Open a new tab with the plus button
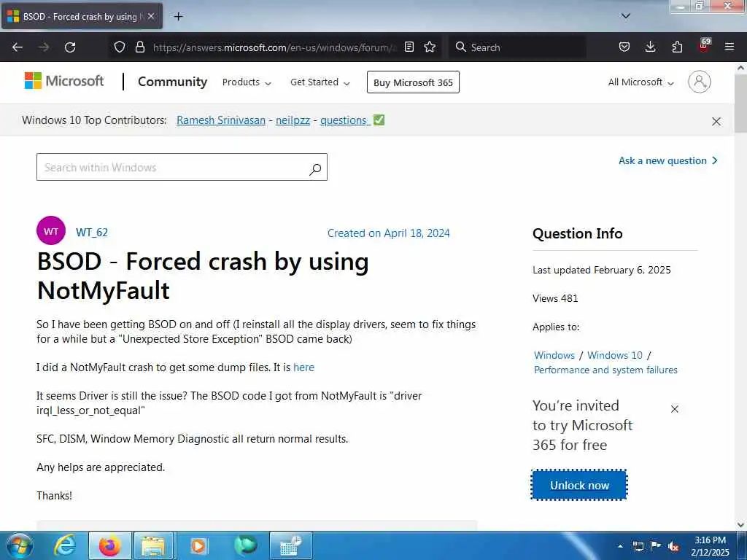This screenshot has height=560, width=747. (178, 17)
